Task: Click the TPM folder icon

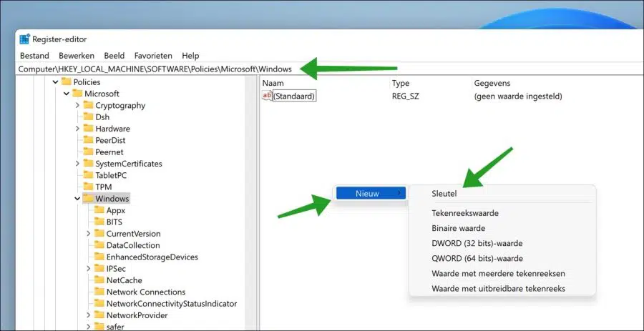Action: (88, 187)
